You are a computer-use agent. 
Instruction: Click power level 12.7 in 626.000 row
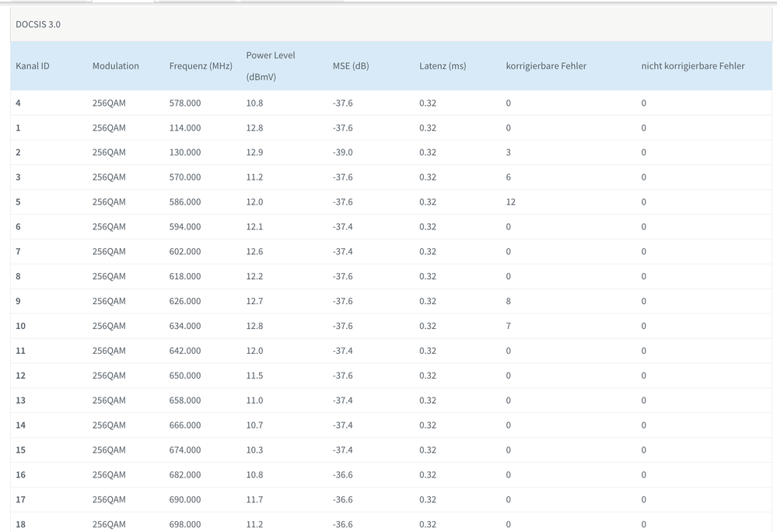254,301
